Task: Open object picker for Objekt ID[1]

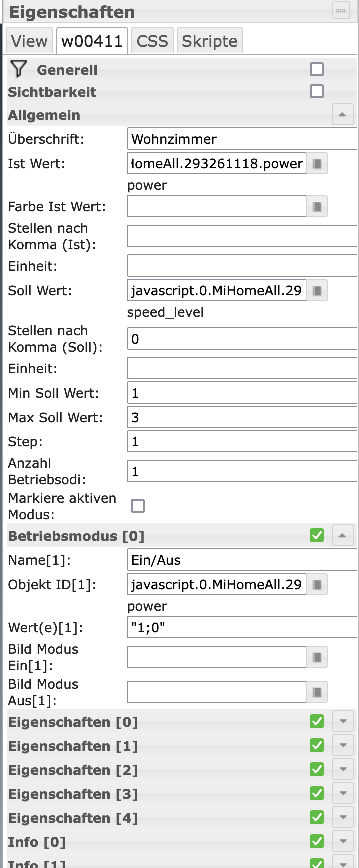Action: [x=317, y=585]
